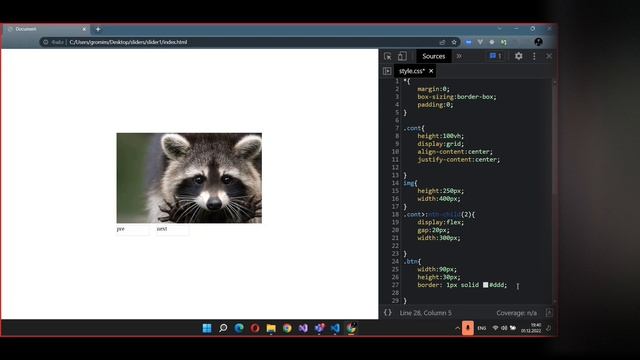Launch Opera browser from taskbar
The image size is (640, 360).
click(x=255, y=328)
